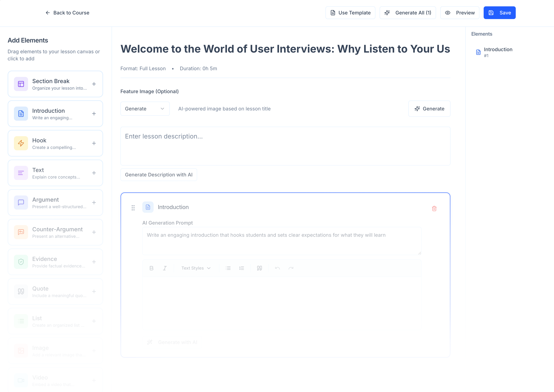Insert a blockquote in the editor

coord(259,268)
